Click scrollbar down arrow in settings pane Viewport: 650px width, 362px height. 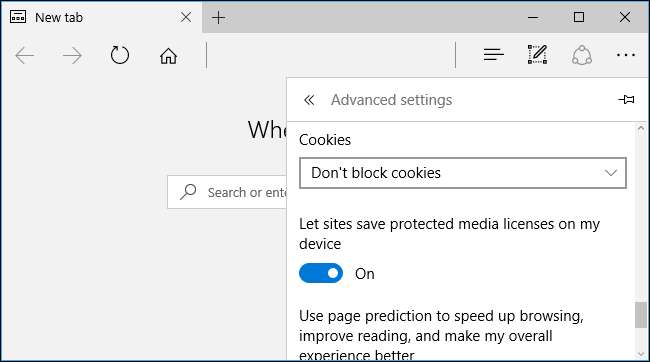[641, 354]
